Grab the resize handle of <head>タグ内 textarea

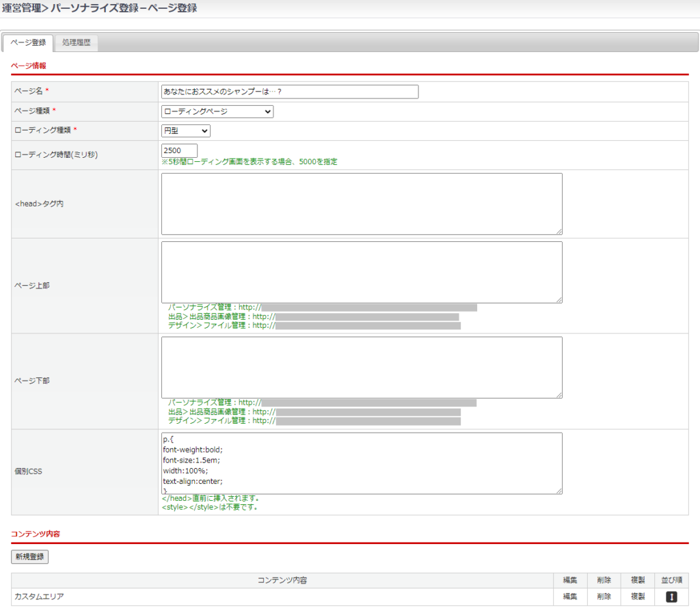(558, 232)
